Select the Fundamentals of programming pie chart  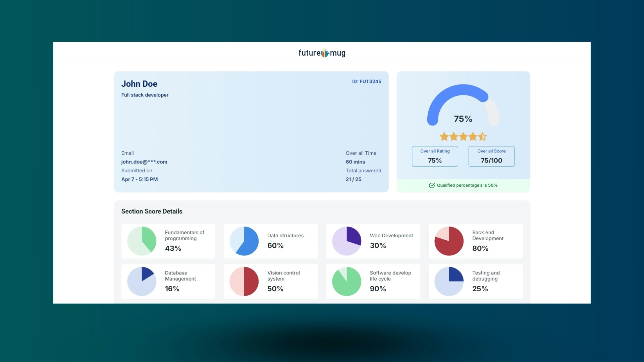[x=142, y=241]
